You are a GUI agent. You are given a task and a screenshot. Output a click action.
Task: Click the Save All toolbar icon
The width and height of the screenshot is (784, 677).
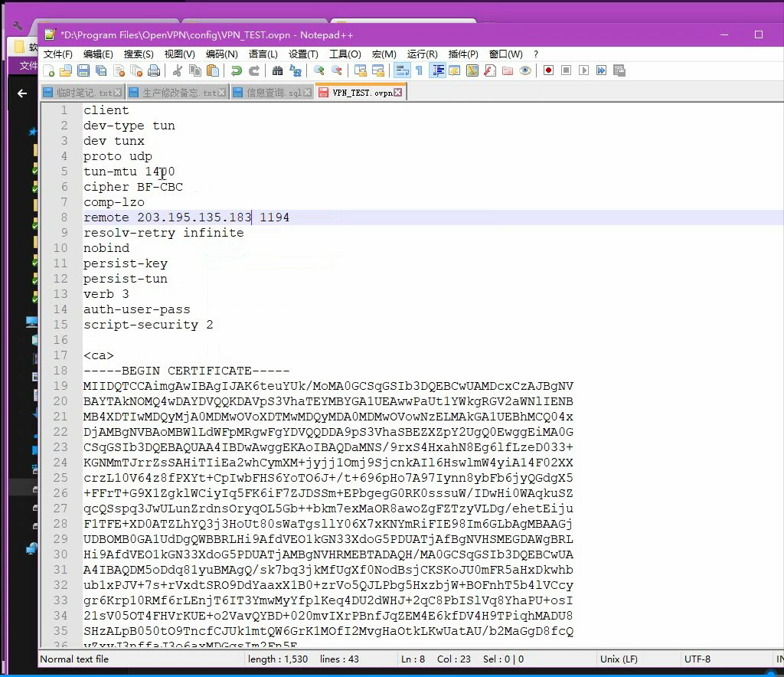pos(101,70)
